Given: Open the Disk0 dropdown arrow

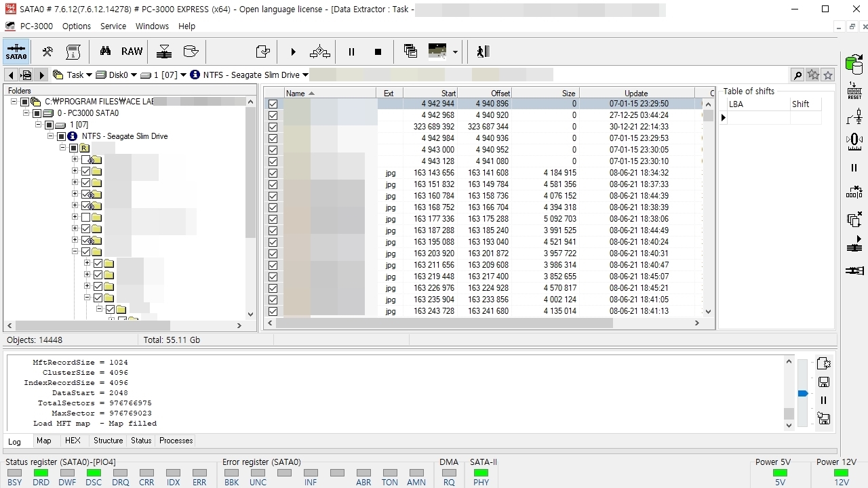Looking at the screenshot, I should tap(133, 75).
